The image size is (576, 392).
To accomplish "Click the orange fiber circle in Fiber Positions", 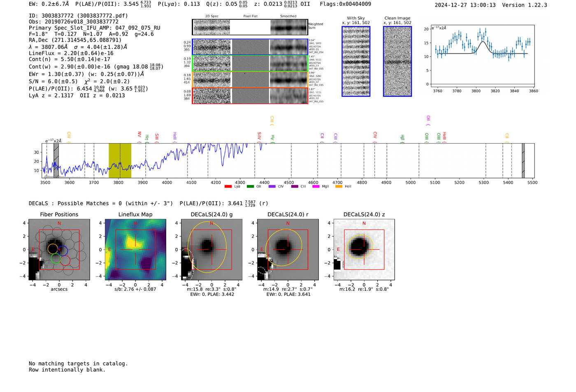I will (53, 249).
